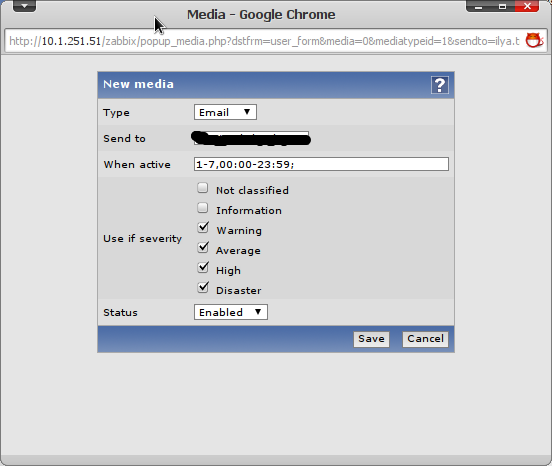Screen dimensions: 552x466
Task: Uncheck the Warning severity checkbox
Action: 203,228
